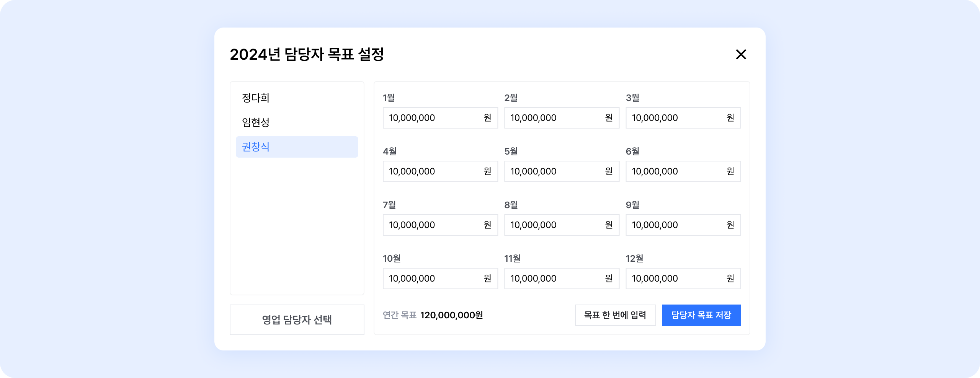Click the 목표 한 번에 입력 button
Image resolution: width=980 pixels, height=378 pixels.
615,315
